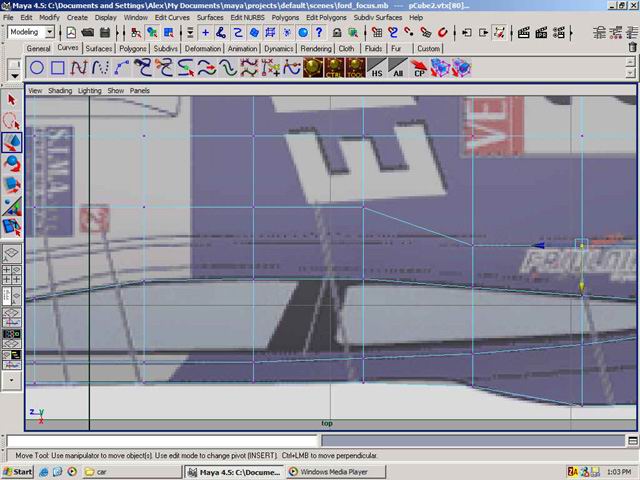Select the NURBS circle shelf icon
This screenshot has height=480, width=640.
point(36,68)
